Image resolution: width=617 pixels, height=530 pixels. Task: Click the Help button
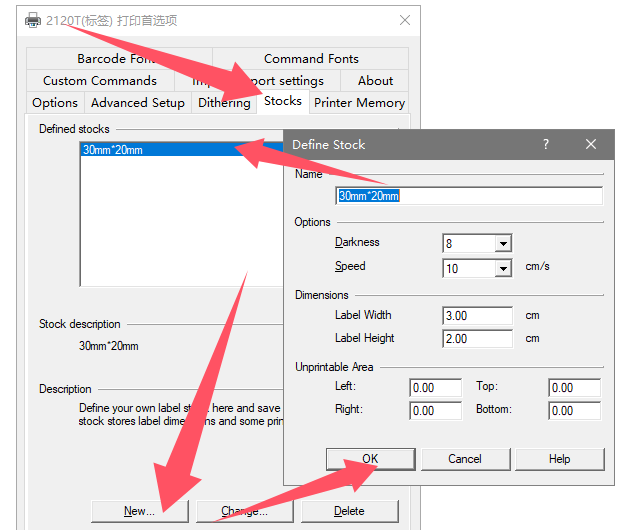tap(559, 459)
